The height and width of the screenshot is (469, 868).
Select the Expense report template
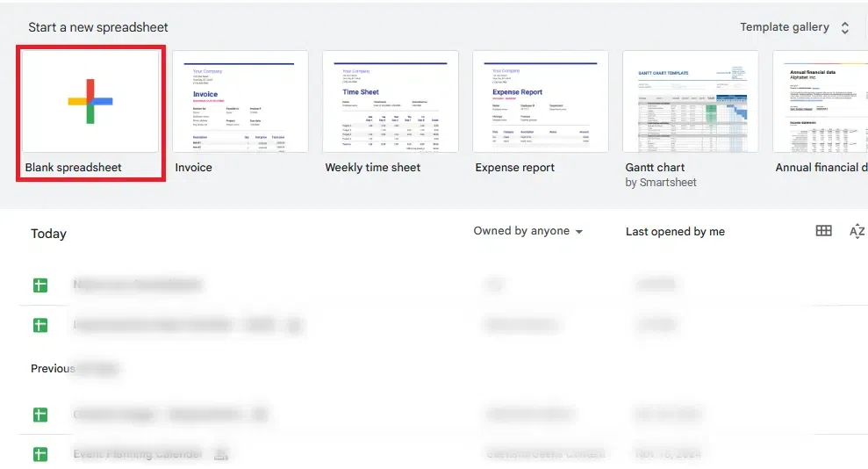tap(541, 101)
